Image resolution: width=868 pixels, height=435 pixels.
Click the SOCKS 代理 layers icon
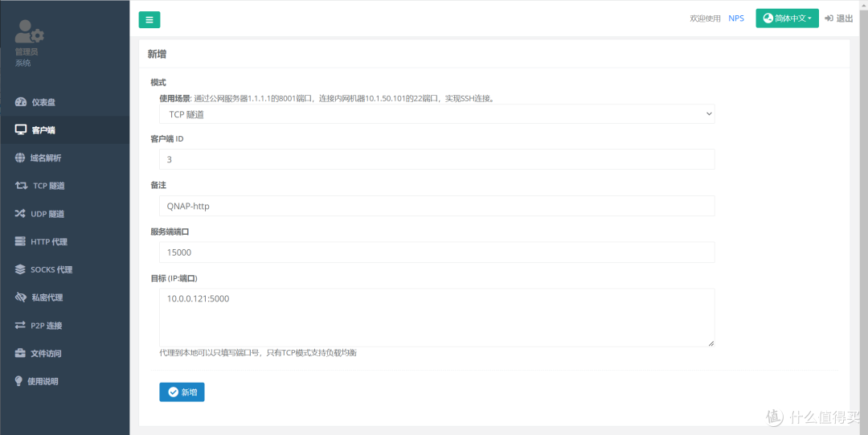21,269
